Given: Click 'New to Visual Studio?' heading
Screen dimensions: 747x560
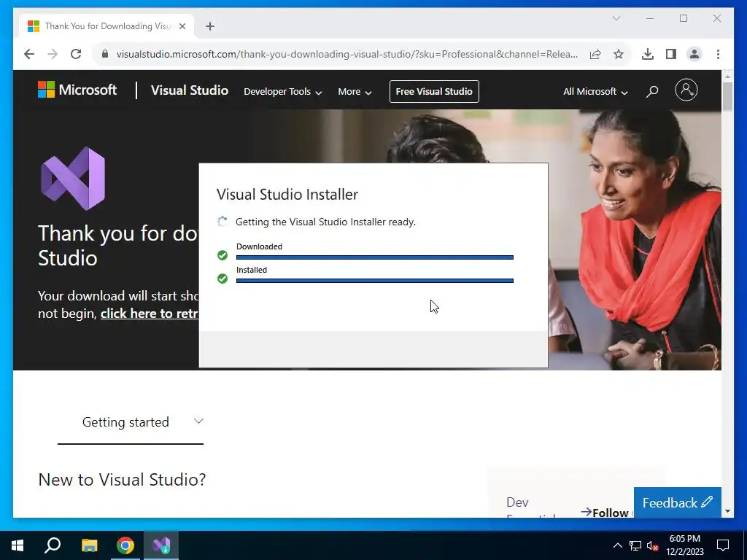Looking at the screenshot, I should 122,479.
